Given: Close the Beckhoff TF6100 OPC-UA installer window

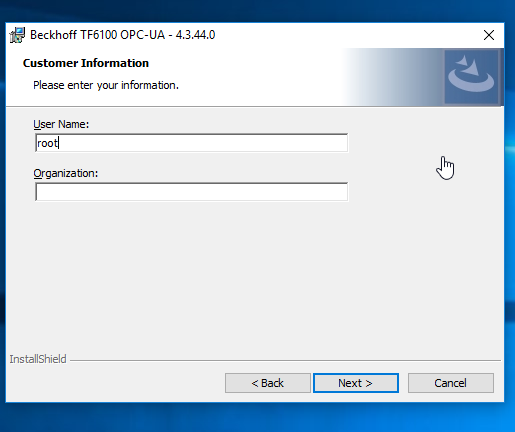Looking at the screenshot, I should point(489,35).
